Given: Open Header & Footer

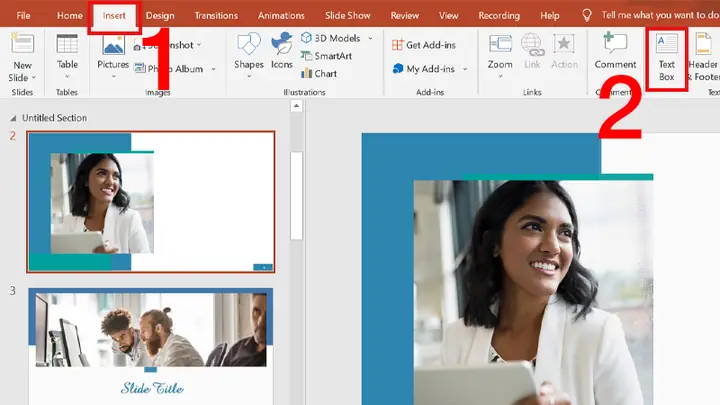Looking at the screenshot, I should click(x=703, y=57).
